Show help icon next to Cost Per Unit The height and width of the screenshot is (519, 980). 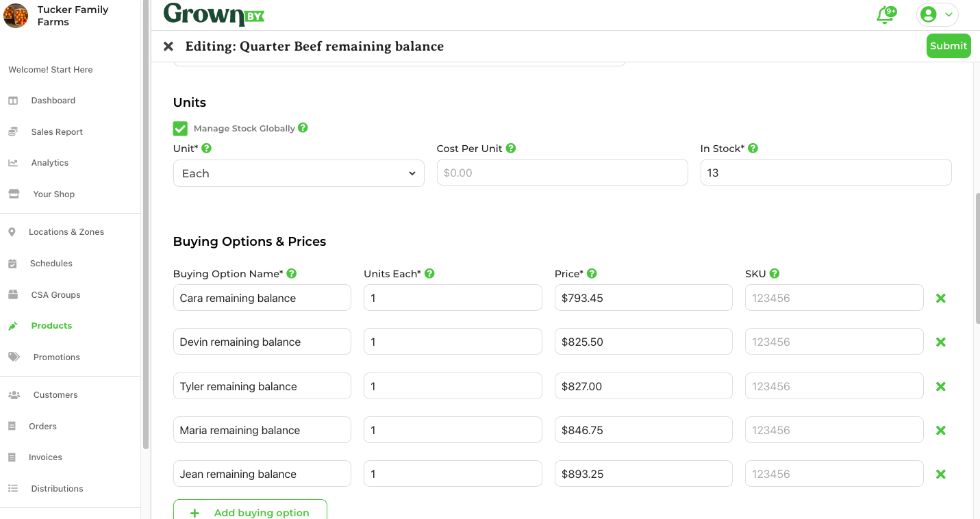[511, 148]
